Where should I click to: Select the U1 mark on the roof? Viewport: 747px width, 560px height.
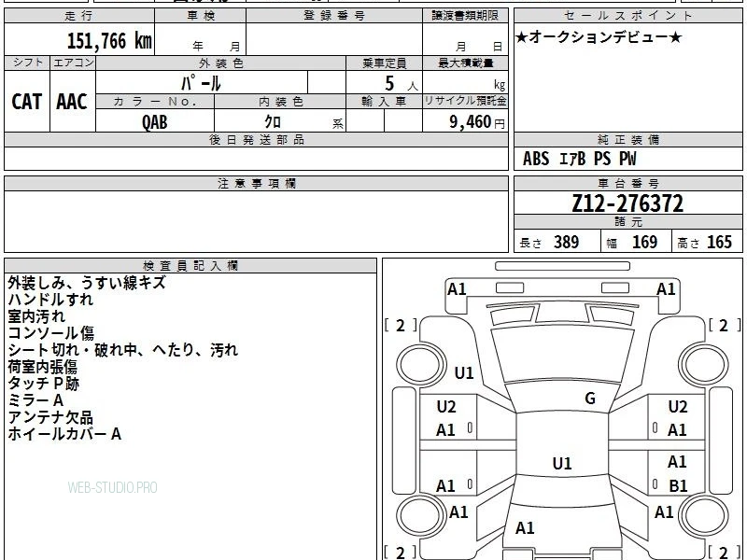click(x=562, y=463)
